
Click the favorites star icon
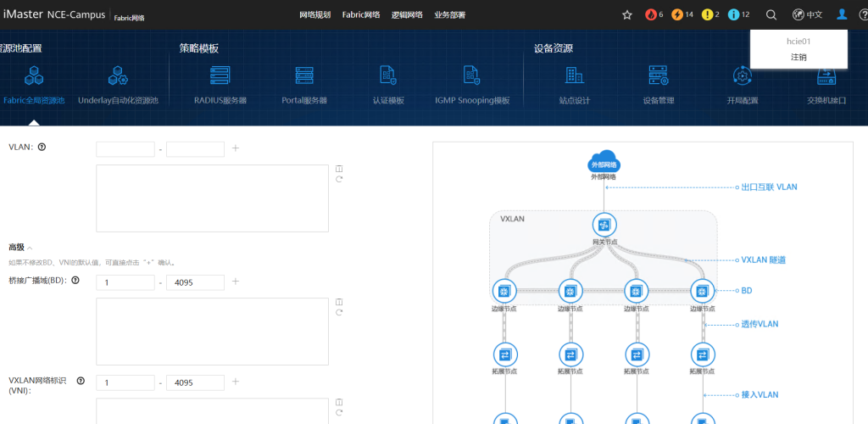point(627,14)
